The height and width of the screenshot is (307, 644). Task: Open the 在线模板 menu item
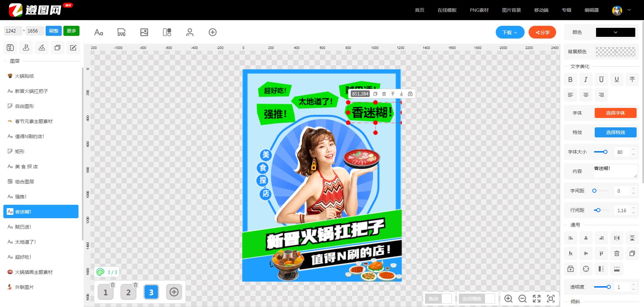pyautogui.click(x=447, y=10)
